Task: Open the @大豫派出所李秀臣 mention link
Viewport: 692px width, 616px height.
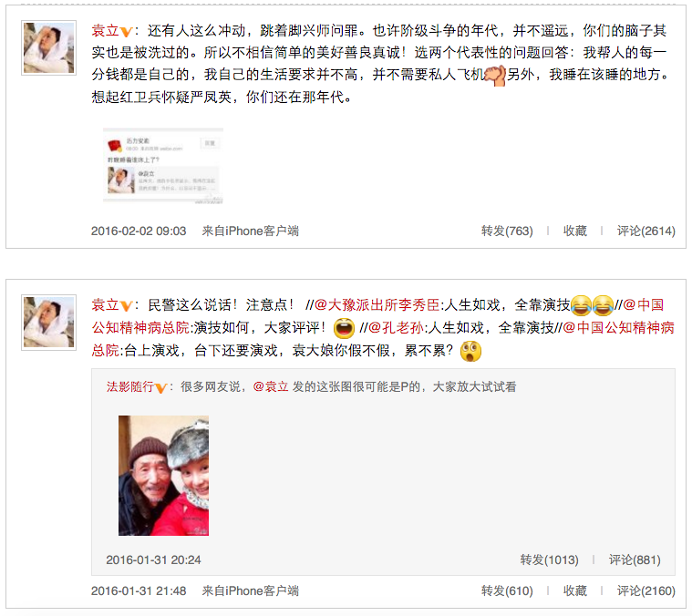Action: 377,304
